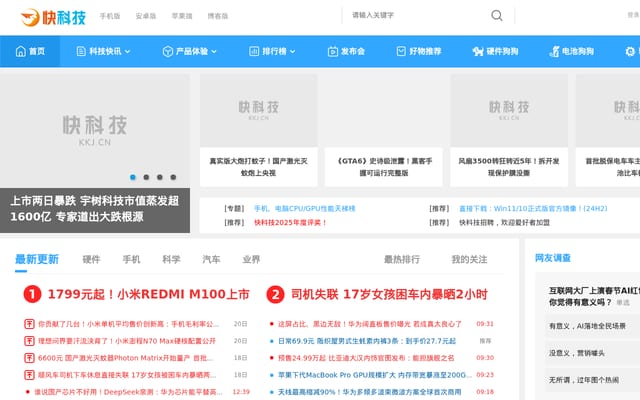Open headline 司机失联 17岁女孩困车内
The image size is (640, 400).
coord(389,294)
